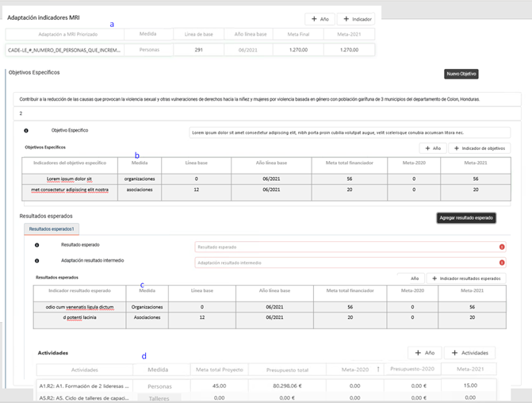Add Indicador resultados esperados
Image resolution: width=532 pixels, height=403 pixels.
point(466,278)
